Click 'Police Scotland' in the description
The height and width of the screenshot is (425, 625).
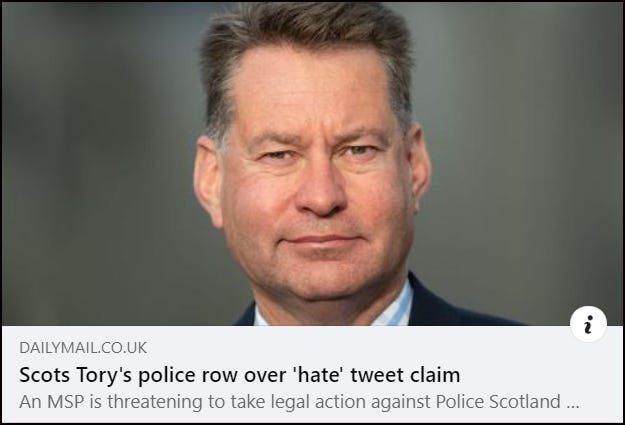coord(498,401)
